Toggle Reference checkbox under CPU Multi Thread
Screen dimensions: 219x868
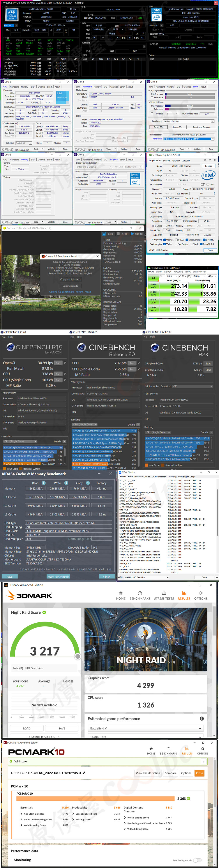(x=152, y=109)
